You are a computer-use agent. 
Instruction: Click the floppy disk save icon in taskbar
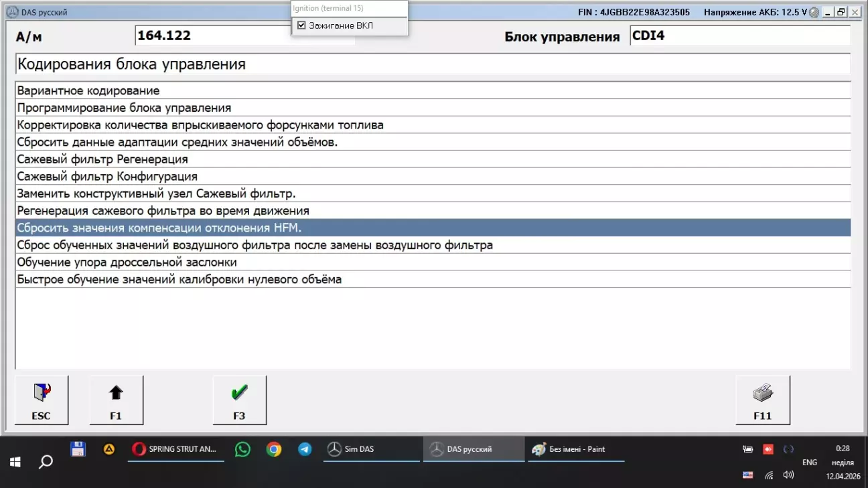(78, 449)
